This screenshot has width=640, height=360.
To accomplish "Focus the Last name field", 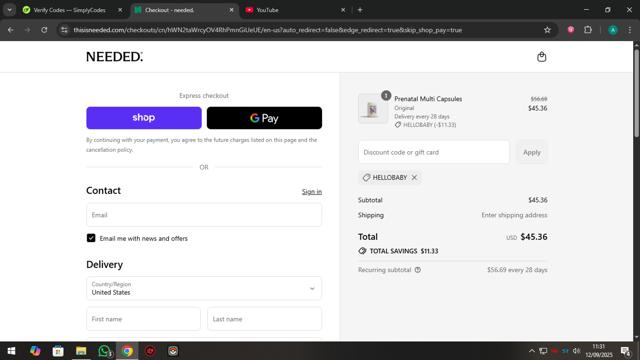I will 264,319.
